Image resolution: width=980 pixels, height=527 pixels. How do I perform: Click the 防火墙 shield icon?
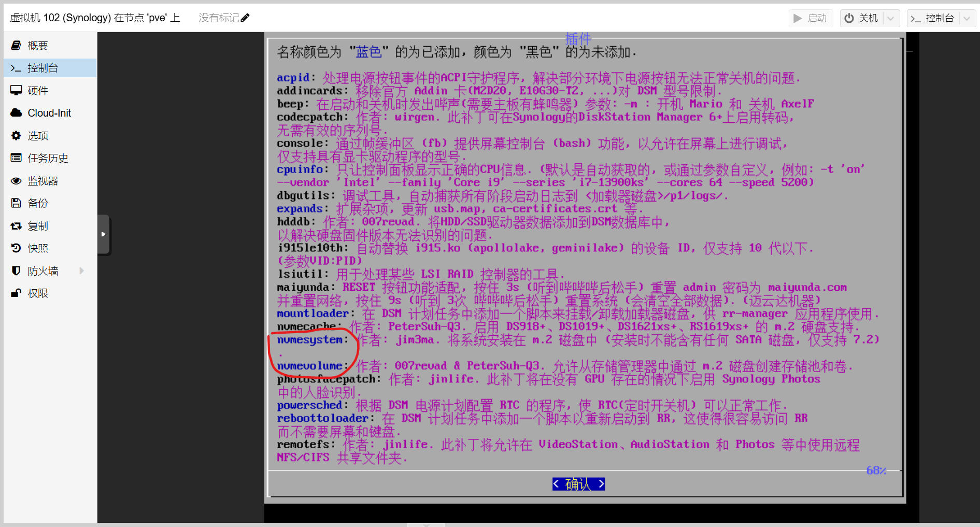pos(16,271)
